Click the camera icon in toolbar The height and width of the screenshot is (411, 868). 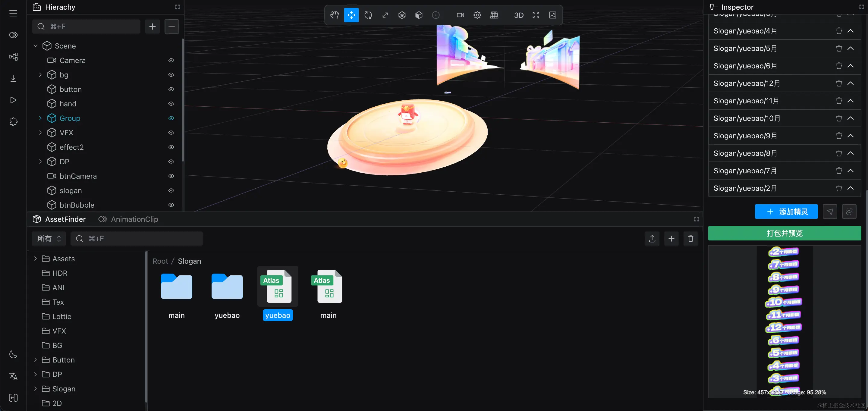point(460,15)
